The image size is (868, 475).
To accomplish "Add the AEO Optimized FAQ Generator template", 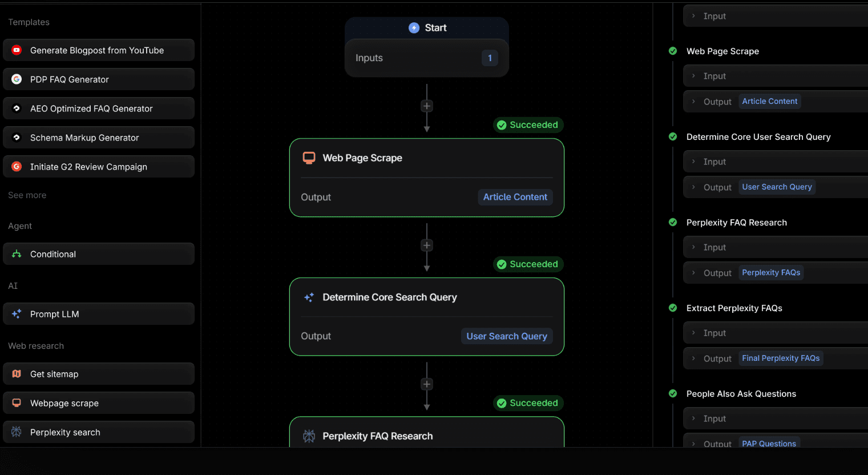I will coord(99,108).
